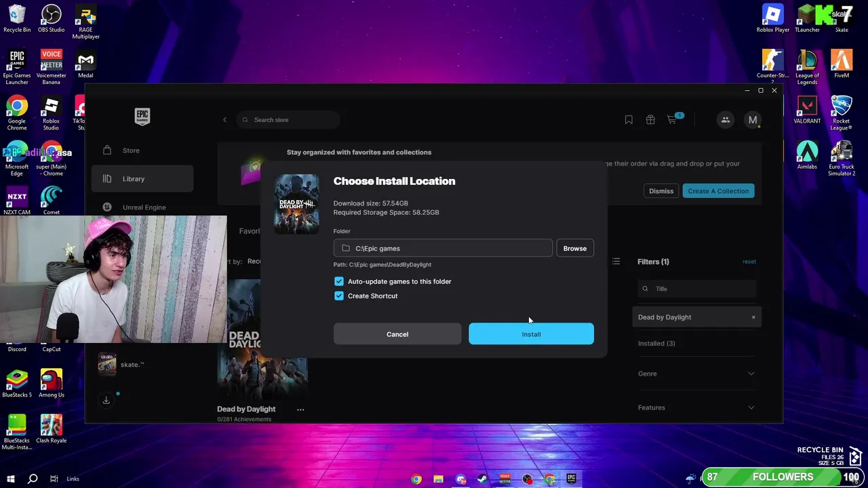This screenshot has height=488, width=868.
Task: Click the Title filter search field
Action: [x=696, y=289]
